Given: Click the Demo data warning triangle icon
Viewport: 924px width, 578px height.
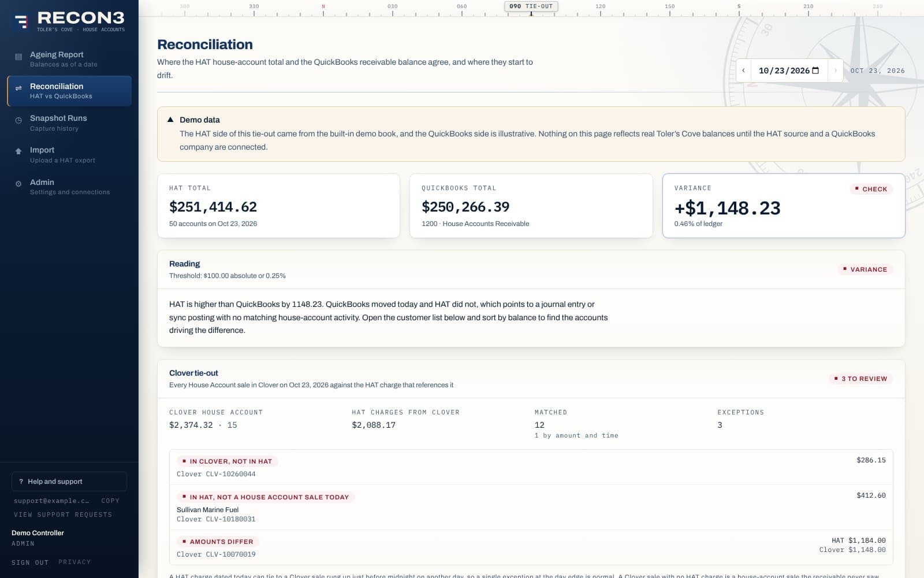Looking at the screenshot, I should coord(170,120).
